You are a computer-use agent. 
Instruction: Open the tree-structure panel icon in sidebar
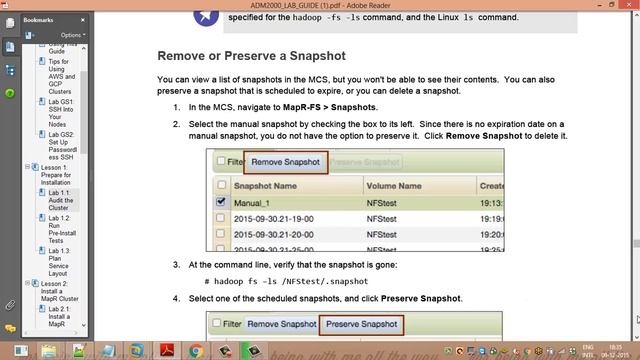(10, 71)
